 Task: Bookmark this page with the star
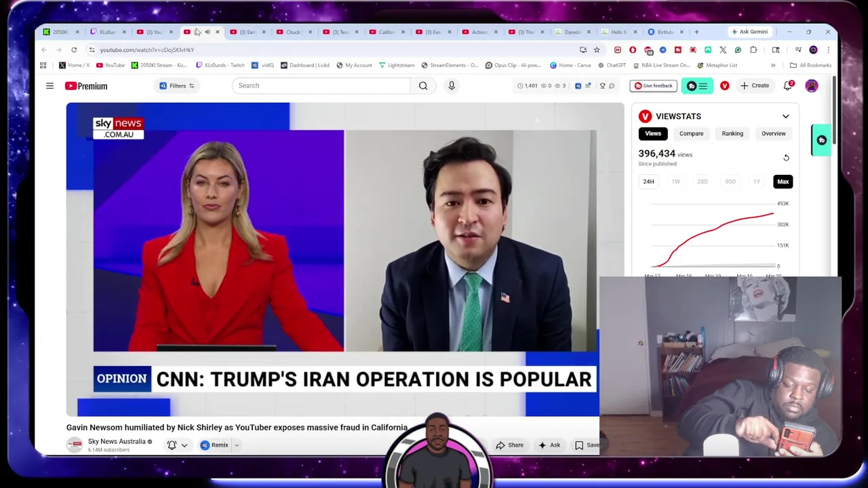pyautogui.click(x=597, y=49)
